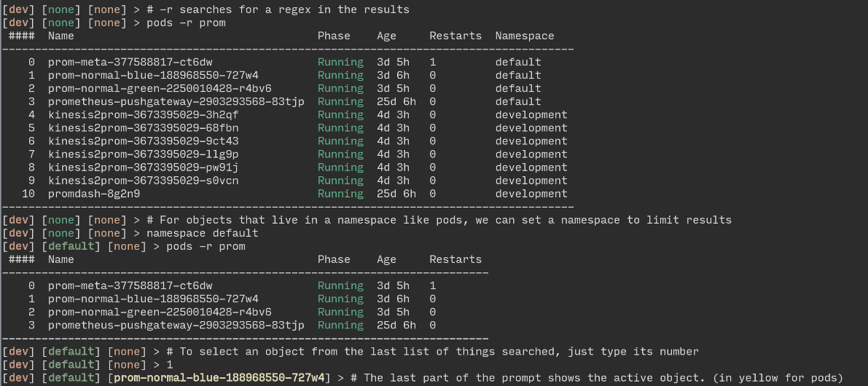Click the comment about selecting an object by number

pos(432,352)
